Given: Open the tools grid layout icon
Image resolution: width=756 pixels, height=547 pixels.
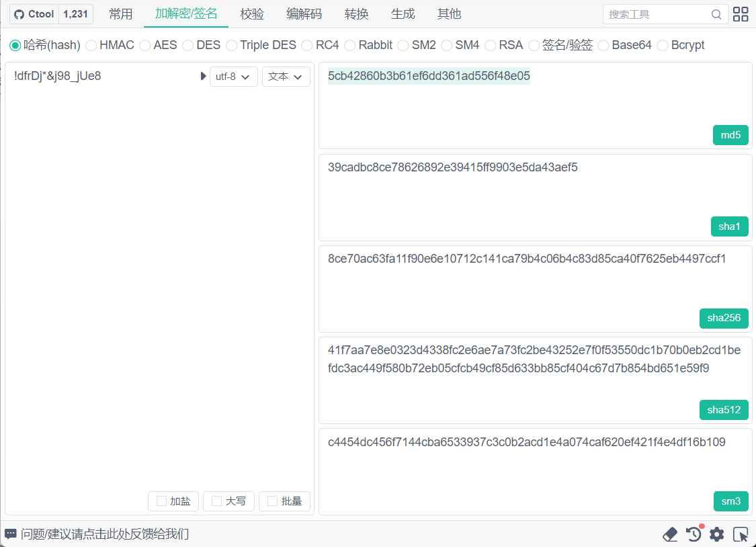Looking at the screenshot, I should tap(741, 15).
